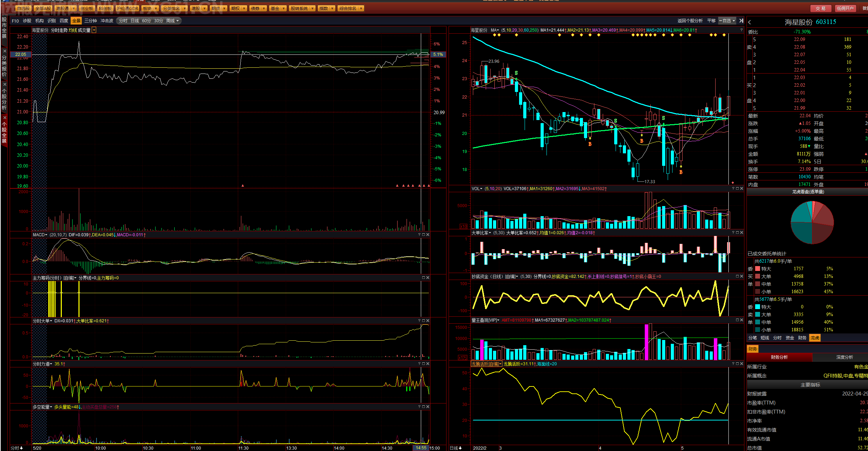Open the 全部A股 list button
Image resolution: width=868 pixels, height=451 pixels.
coord(43,8)
